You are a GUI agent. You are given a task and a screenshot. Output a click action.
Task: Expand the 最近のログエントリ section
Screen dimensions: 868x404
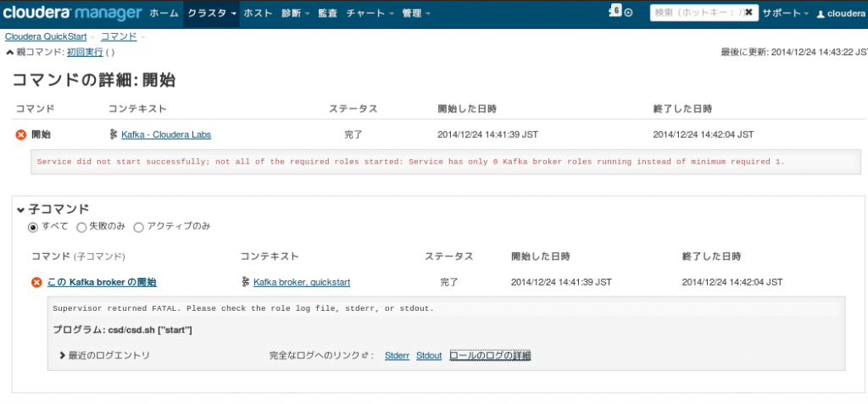(x=104, y=356)
